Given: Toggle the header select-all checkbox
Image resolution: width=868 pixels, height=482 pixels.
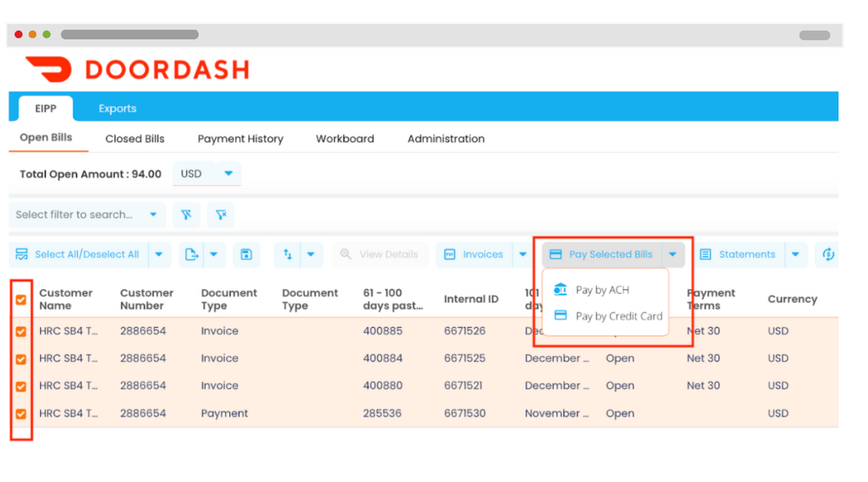Looking at the screenshot, I should (x=21, y=300).
